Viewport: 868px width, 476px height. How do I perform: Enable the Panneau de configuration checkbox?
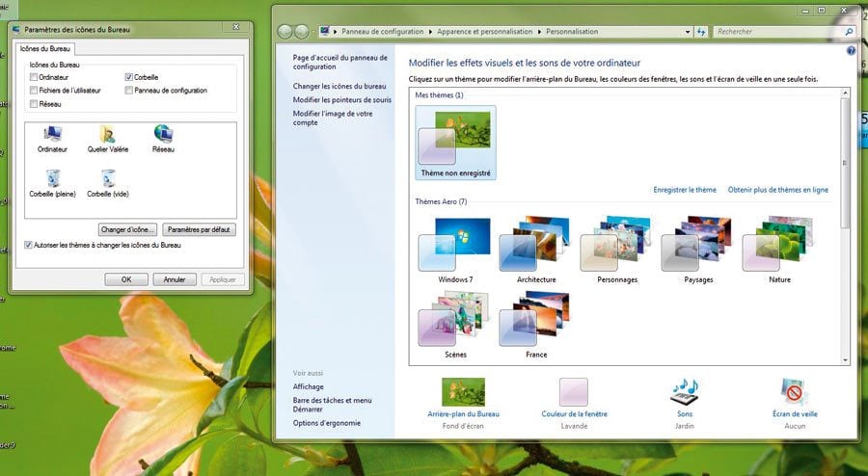129,91
